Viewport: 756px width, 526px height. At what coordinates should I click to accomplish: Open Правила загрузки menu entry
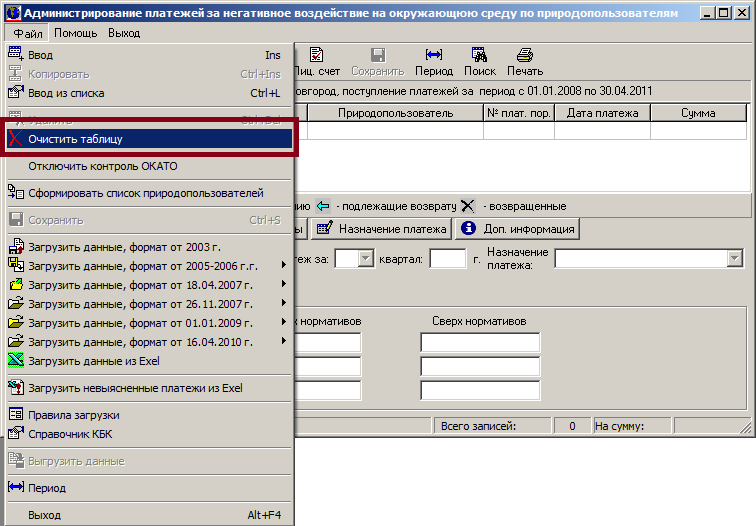[x=74, y=415]
